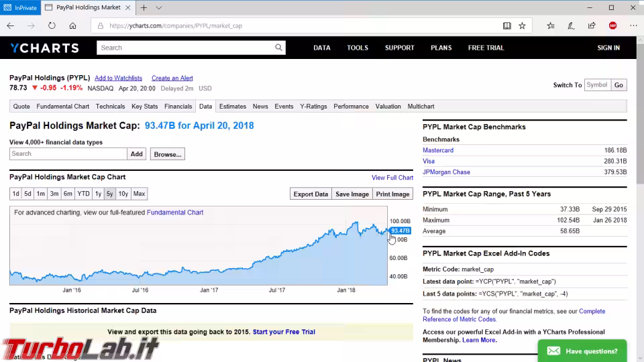Select the 1m chart range
This screenshot has width=644, height=362.
(x=41, y=194)
